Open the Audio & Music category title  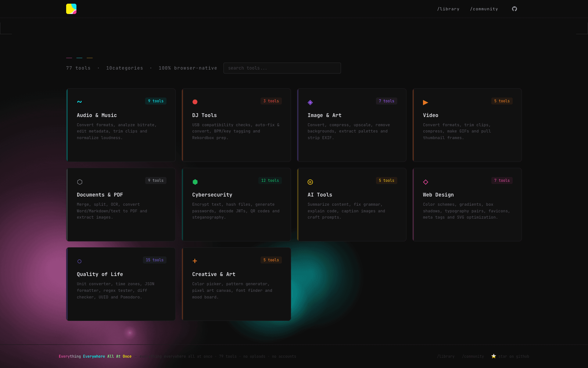point(97,115)
